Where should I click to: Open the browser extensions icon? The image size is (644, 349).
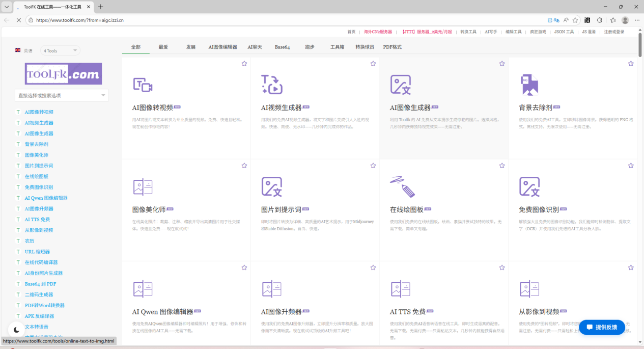click(x=600, y=20)
